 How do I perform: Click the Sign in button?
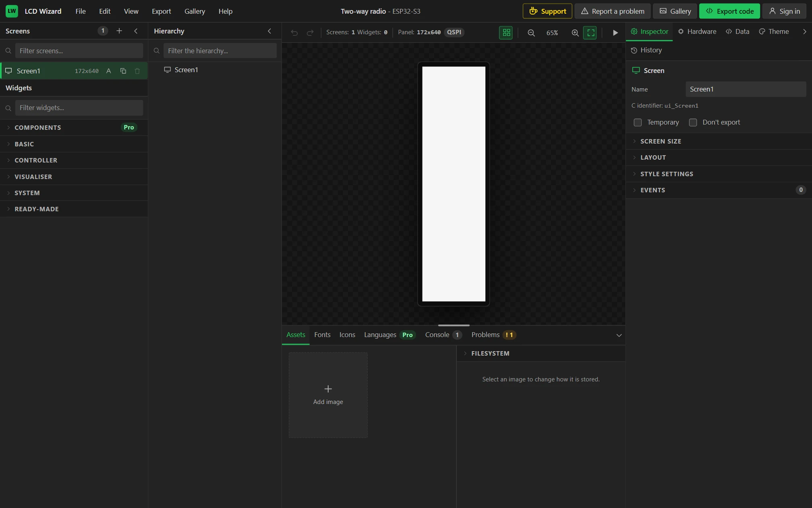784,11
